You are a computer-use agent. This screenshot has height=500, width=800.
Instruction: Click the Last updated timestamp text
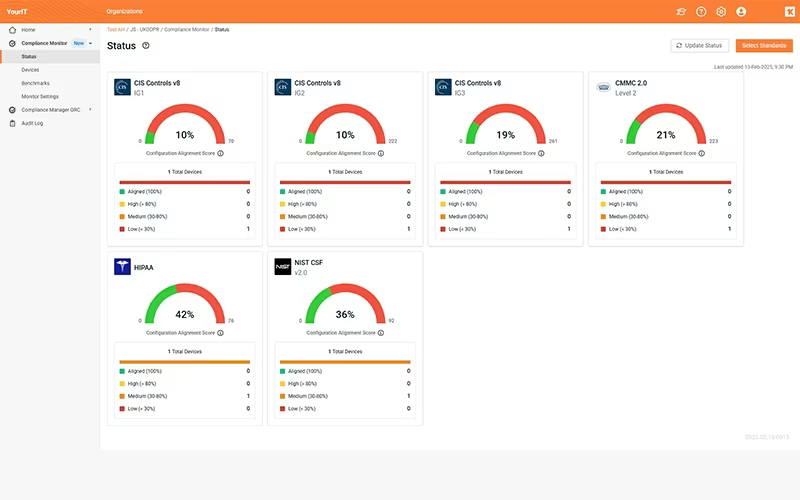click(x=753, y=67)
